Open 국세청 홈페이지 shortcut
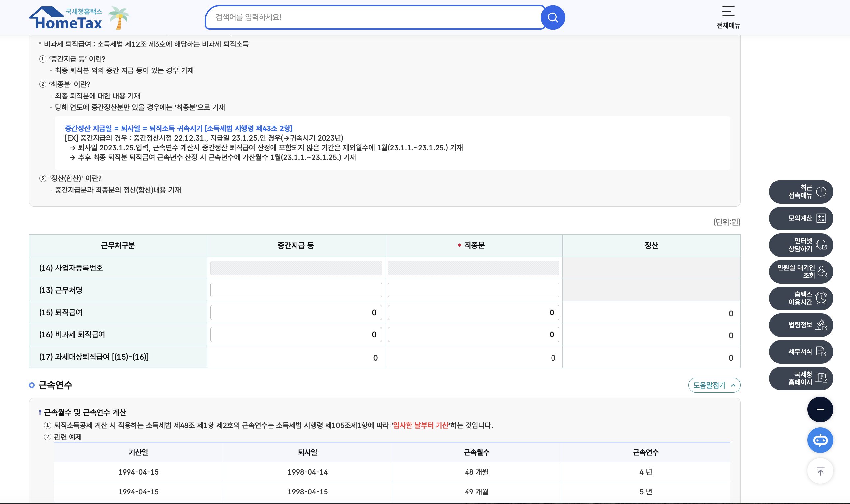The height and width of the screenshot is (504, 850). tap(801, 378)
